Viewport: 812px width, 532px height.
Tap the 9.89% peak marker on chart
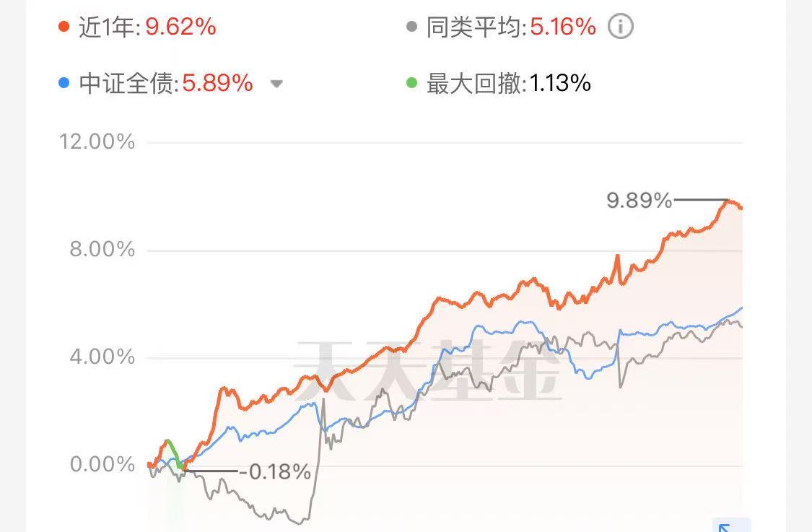click(x=639, y=201)
